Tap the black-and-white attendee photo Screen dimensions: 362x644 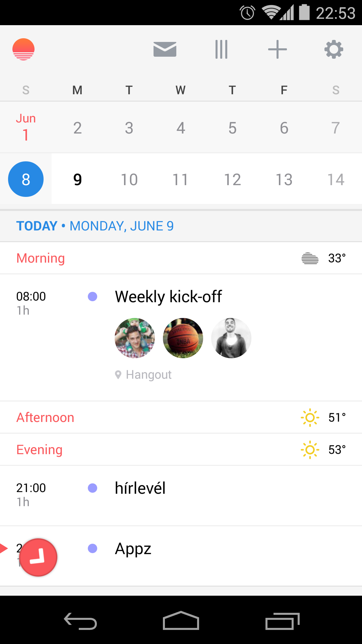pyautogui.click(x=231, y=338)
